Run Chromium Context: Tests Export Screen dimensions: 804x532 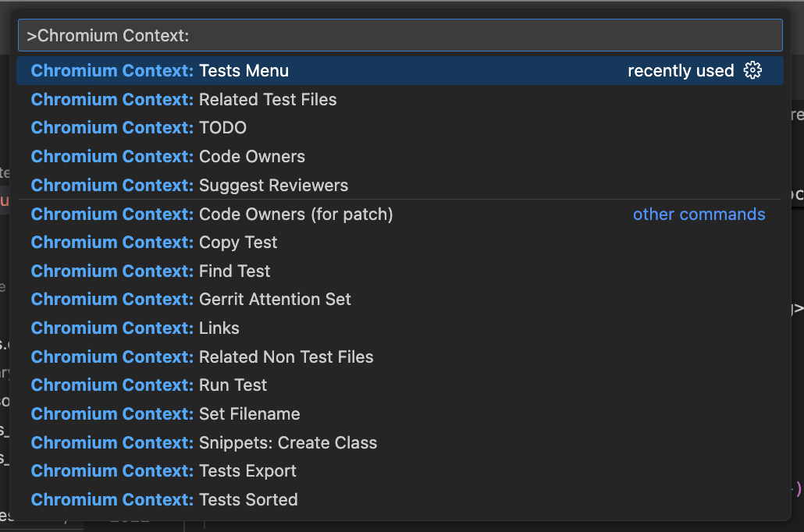(400, 471)
